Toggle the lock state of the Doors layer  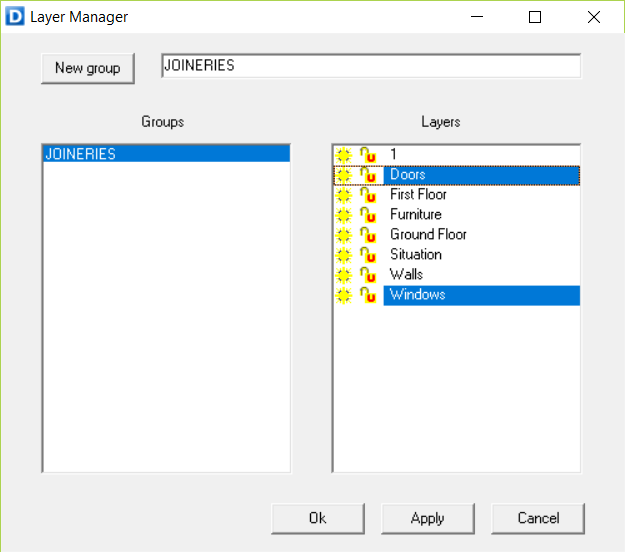(x=368, y=175)
